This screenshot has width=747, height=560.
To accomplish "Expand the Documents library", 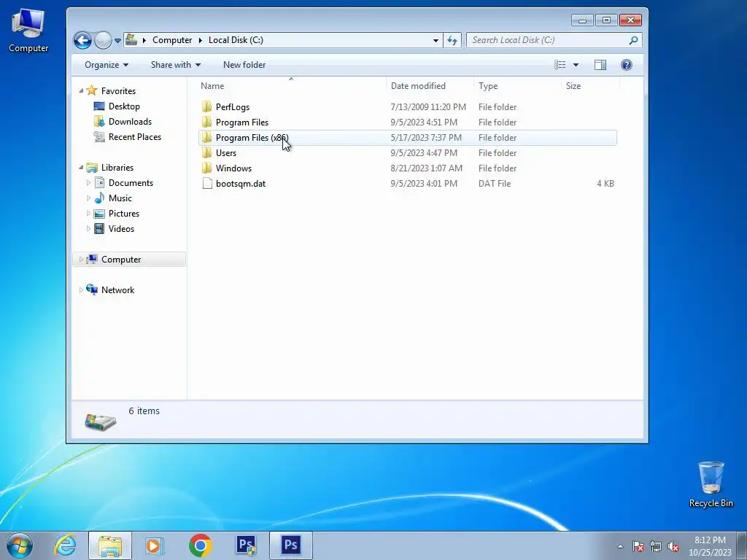I will coord(88,182).
